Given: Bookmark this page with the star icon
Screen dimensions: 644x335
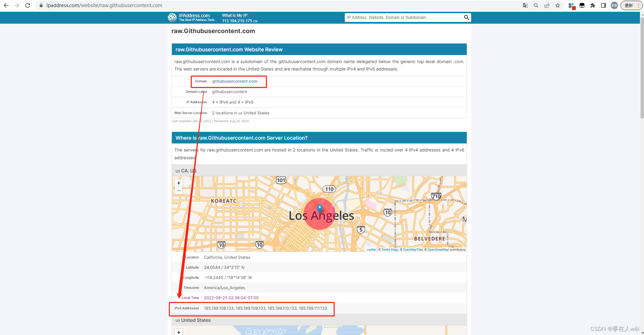Looking at the screenshot, I should point(558,5).
